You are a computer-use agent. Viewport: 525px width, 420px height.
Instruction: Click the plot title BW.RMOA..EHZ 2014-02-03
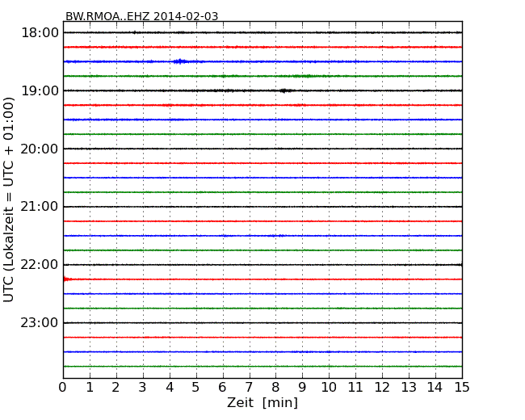[x=141, y=16]
